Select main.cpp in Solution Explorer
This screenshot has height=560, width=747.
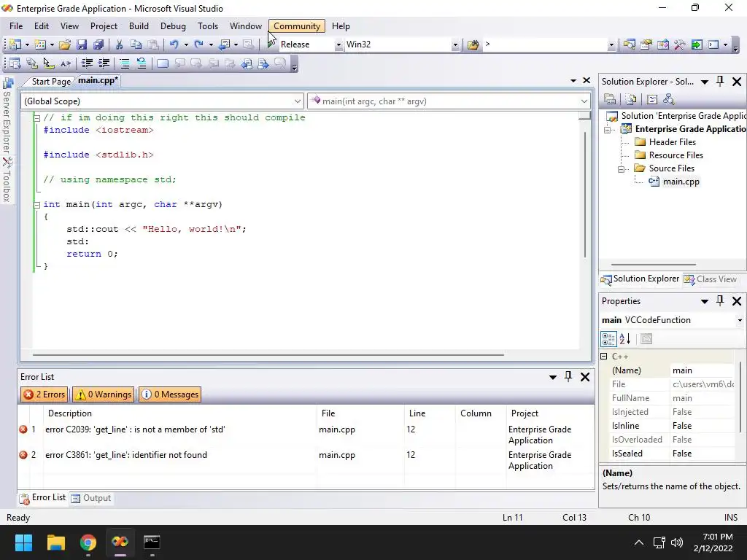681,182
